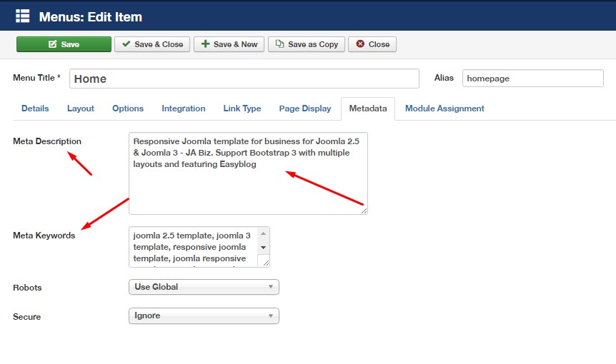
Task: Select the Metadata tab
Action: [368, 108]
